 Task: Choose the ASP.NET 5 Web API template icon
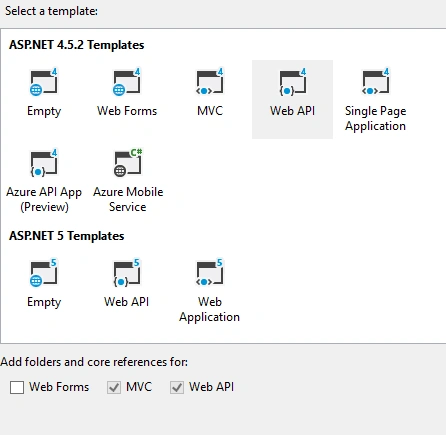[x=127, y=273]
